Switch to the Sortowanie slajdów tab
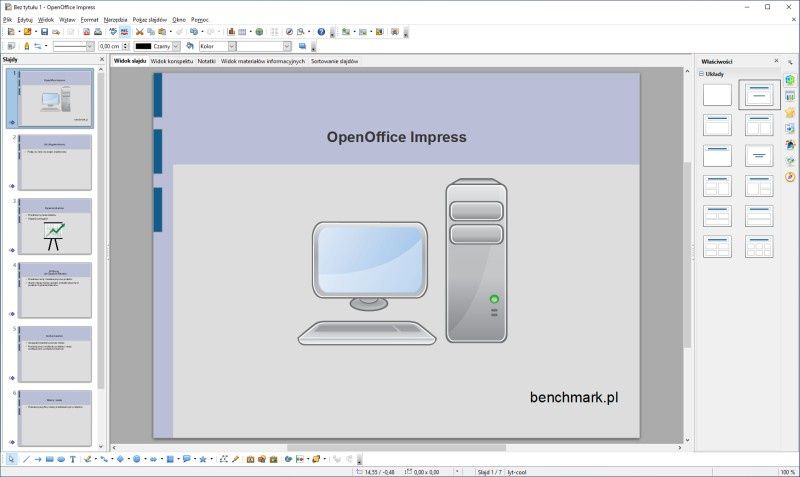 pyautogui.click(x=335, y=61)
